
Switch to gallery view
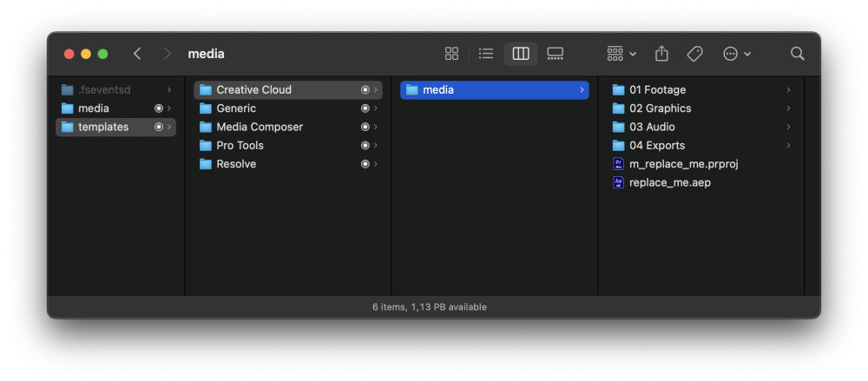(556, 54)
